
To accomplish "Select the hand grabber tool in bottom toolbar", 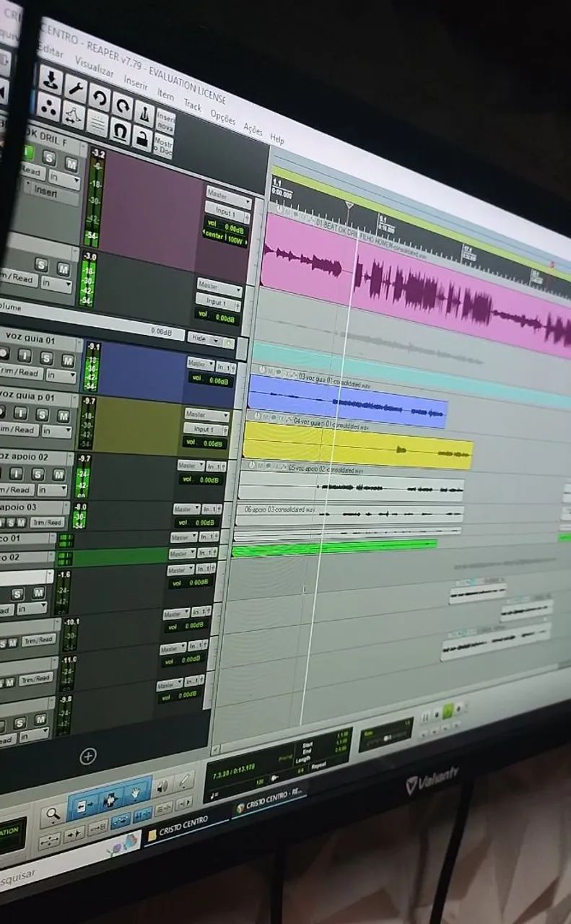I will (x=136, y=795).
